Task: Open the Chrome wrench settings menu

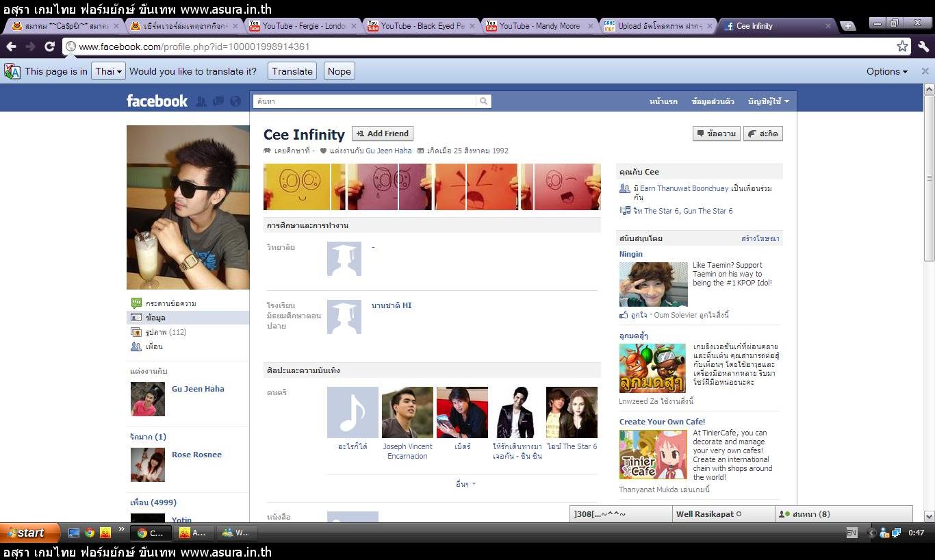Action: coord(923,47)
